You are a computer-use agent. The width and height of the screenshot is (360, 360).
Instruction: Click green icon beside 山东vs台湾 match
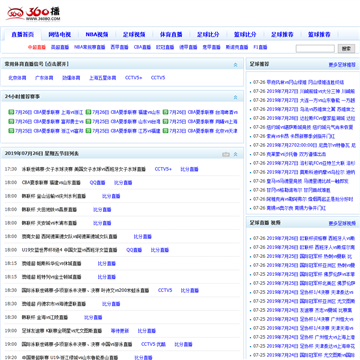coord(88,122)
